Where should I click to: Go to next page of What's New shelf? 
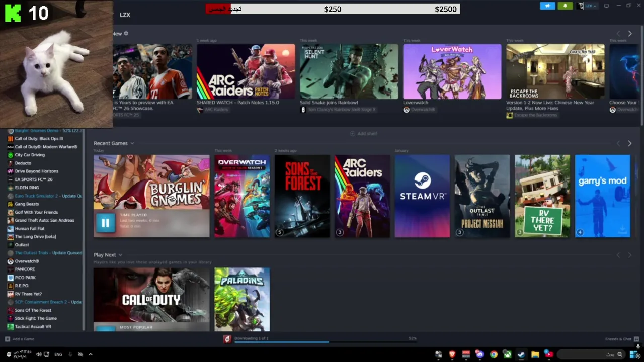coord(629,34)
